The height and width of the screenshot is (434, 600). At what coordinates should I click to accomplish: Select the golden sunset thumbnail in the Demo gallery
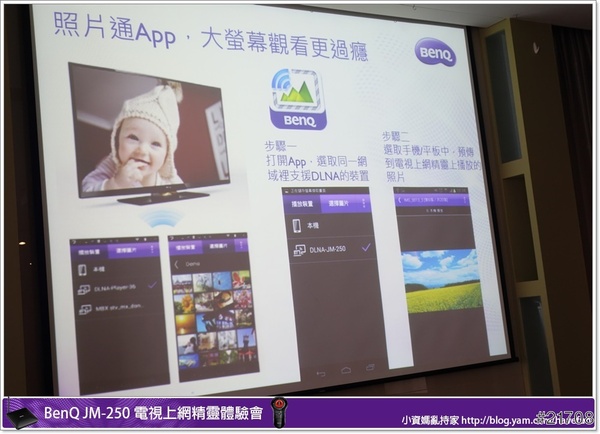coord(185,324)
